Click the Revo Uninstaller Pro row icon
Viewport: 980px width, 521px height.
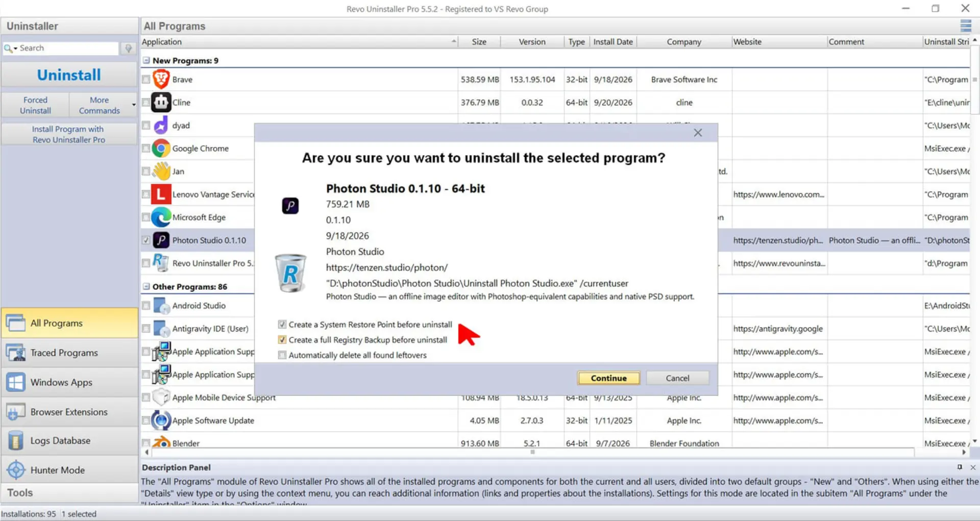[161, 263]
